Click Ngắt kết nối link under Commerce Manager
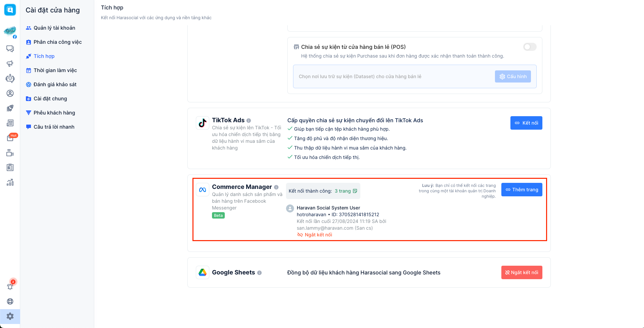 point(315,235)
